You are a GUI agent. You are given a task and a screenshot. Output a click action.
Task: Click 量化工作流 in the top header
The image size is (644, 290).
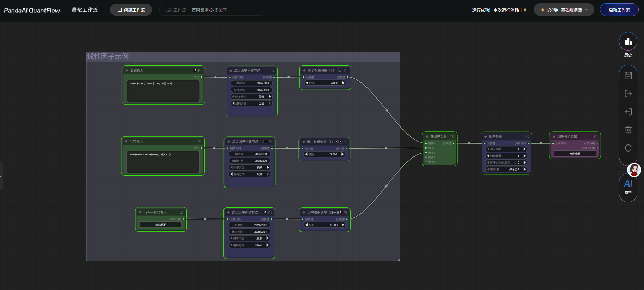coord(85,10)
